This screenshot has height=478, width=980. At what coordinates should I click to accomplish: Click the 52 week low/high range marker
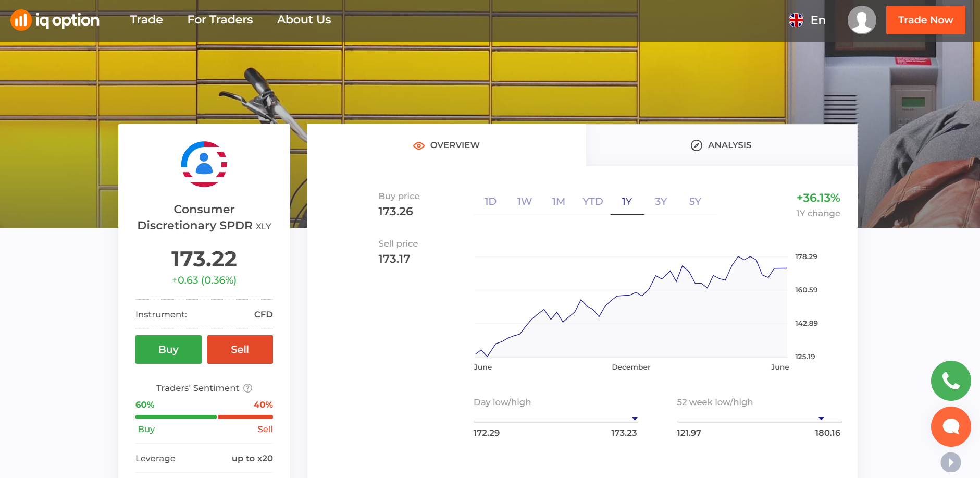pyautogui.click(x=821, y=419)
